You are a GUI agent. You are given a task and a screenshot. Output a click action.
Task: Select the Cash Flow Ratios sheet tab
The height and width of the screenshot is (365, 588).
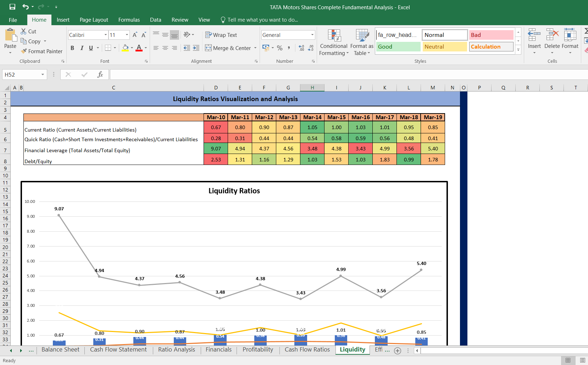coord(307,350)
